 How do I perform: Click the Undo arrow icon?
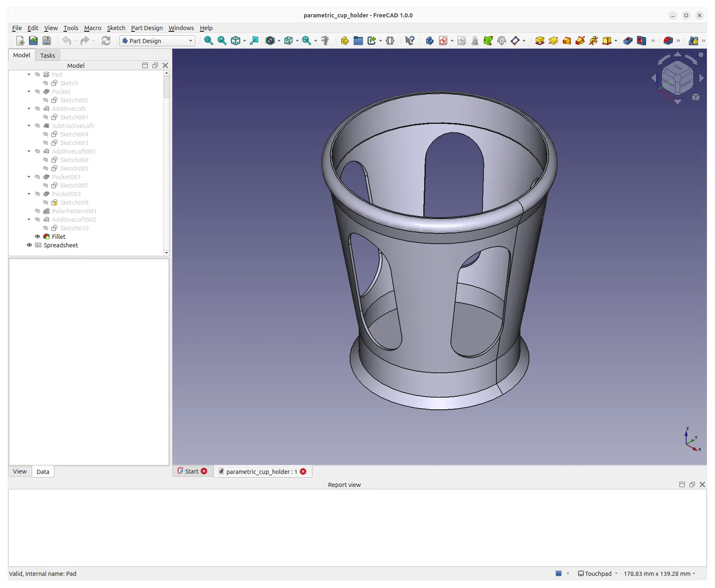coord(67,41)
